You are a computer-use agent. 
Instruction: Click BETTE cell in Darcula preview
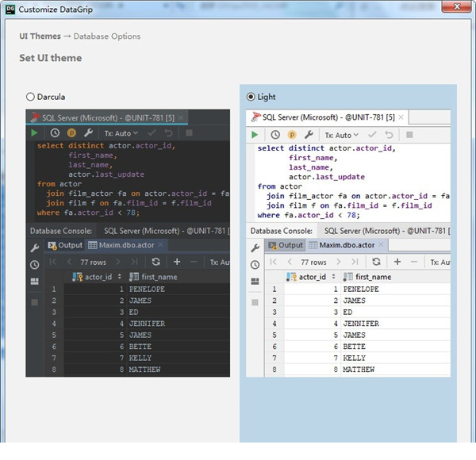[x=178, y=347]
